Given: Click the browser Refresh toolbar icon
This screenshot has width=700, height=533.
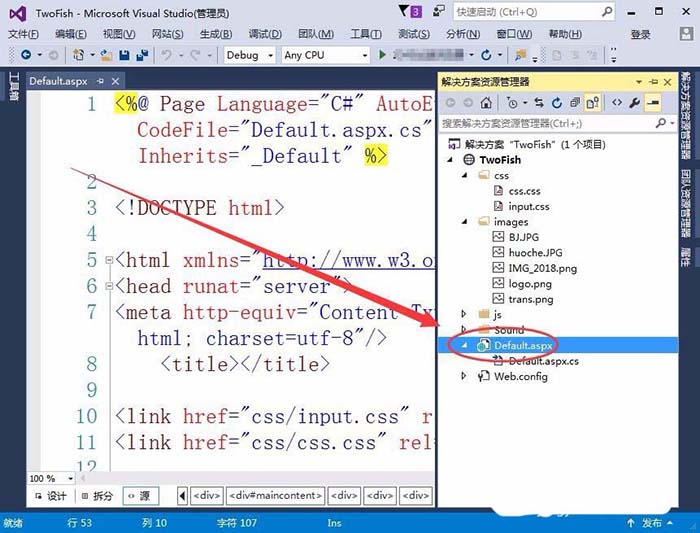Looking at the screenshot, I should (x=486, y=55).
